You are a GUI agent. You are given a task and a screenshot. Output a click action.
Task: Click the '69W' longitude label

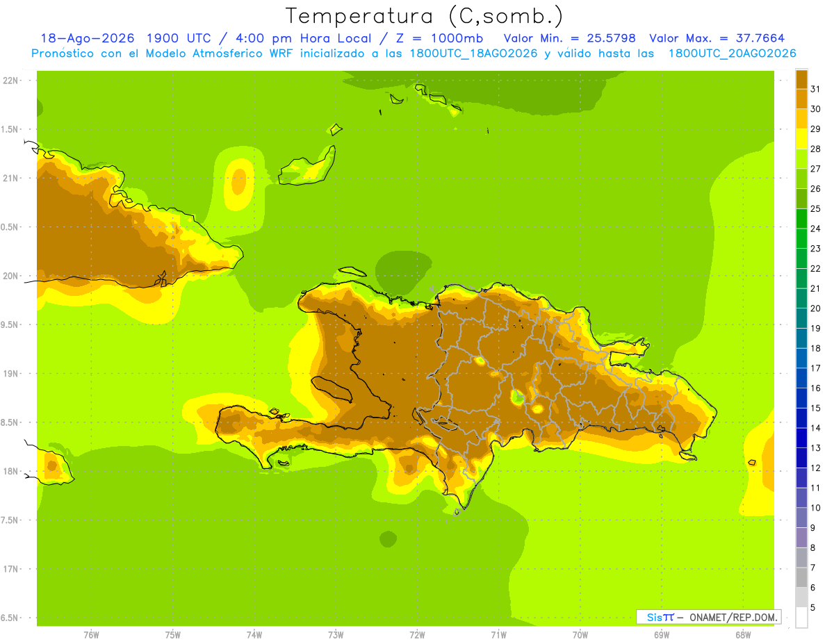[x=662, y=634]
